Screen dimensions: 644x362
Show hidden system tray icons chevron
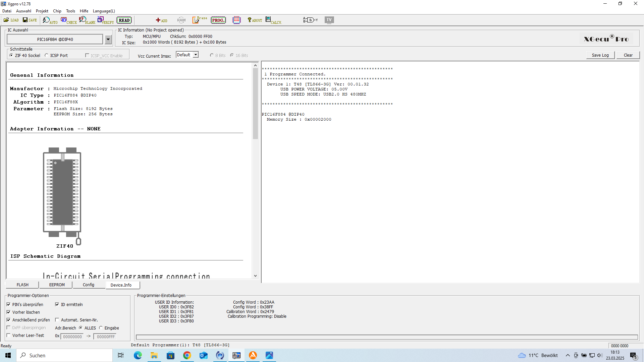pos(568,355)
